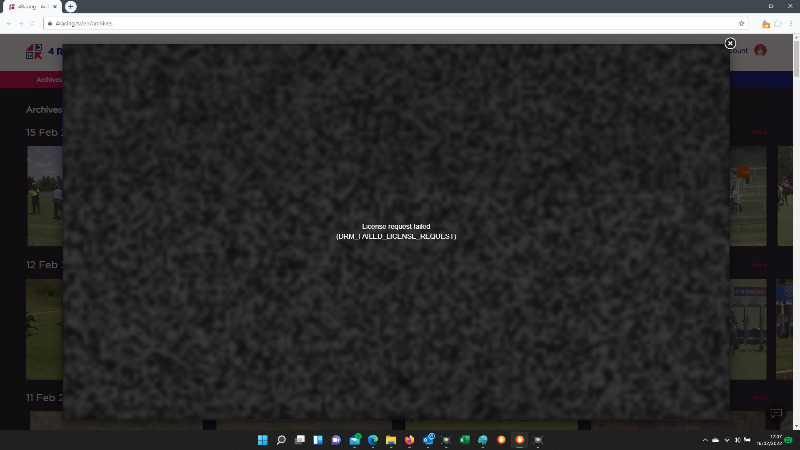Screen dimensions: 800x450
Task: Open the Chrome three-dot menu
Action: coord(791,23)
